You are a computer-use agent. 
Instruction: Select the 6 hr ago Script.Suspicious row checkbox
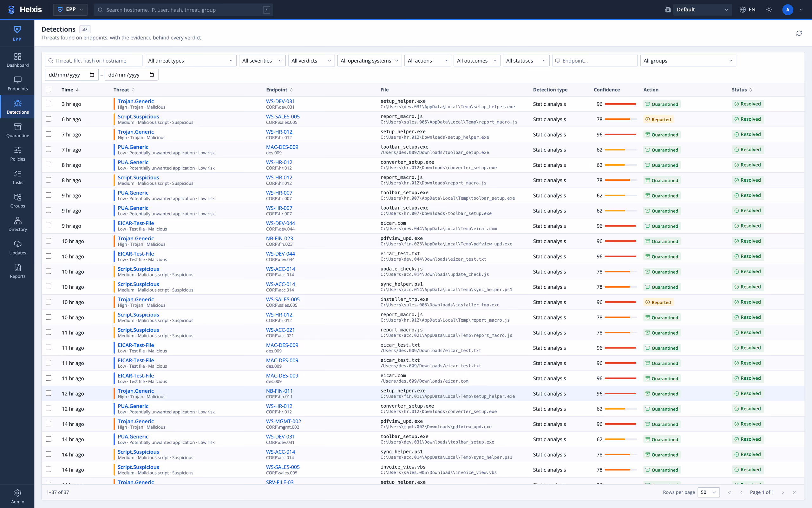[49, 119]
